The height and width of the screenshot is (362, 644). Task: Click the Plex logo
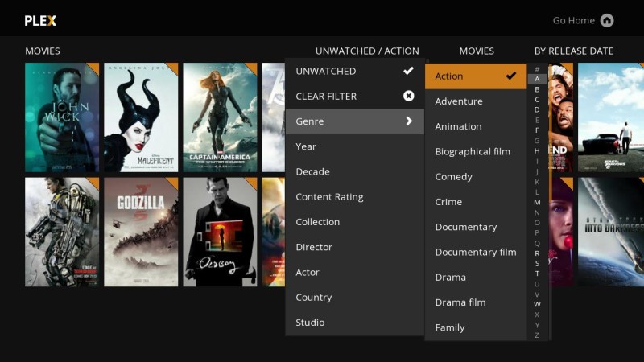[x=40, y=20]
